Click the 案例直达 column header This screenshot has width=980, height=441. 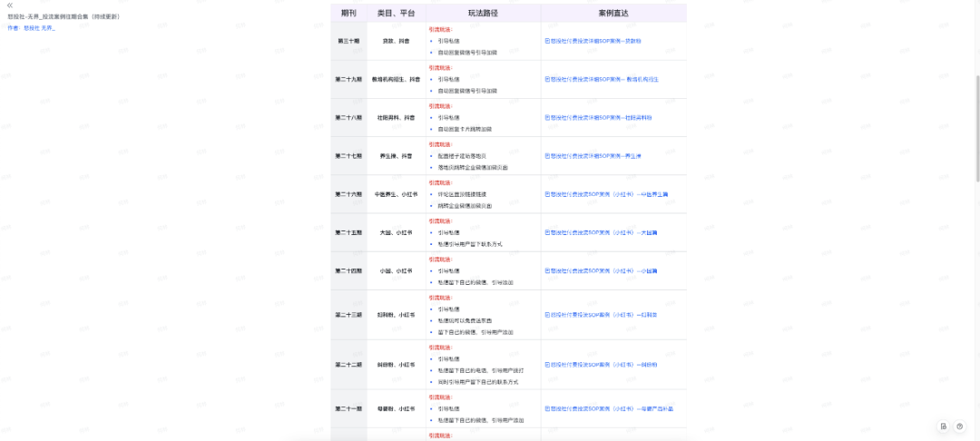pos(613,13)
